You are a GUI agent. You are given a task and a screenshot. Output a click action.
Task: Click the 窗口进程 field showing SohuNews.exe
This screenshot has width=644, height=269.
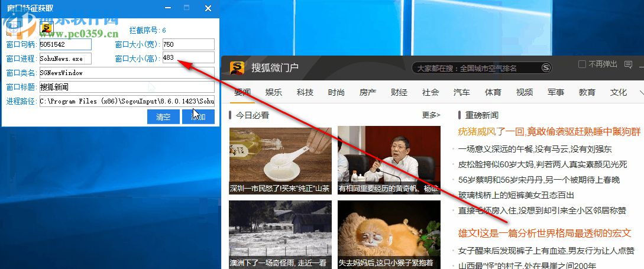(x=65, y=59)
